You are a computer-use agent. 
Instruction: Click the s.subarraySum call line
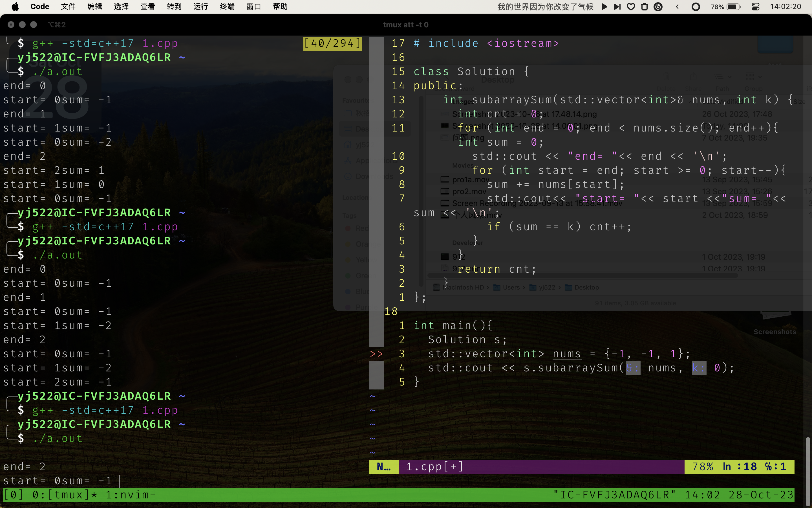click(x=581, y=368)
